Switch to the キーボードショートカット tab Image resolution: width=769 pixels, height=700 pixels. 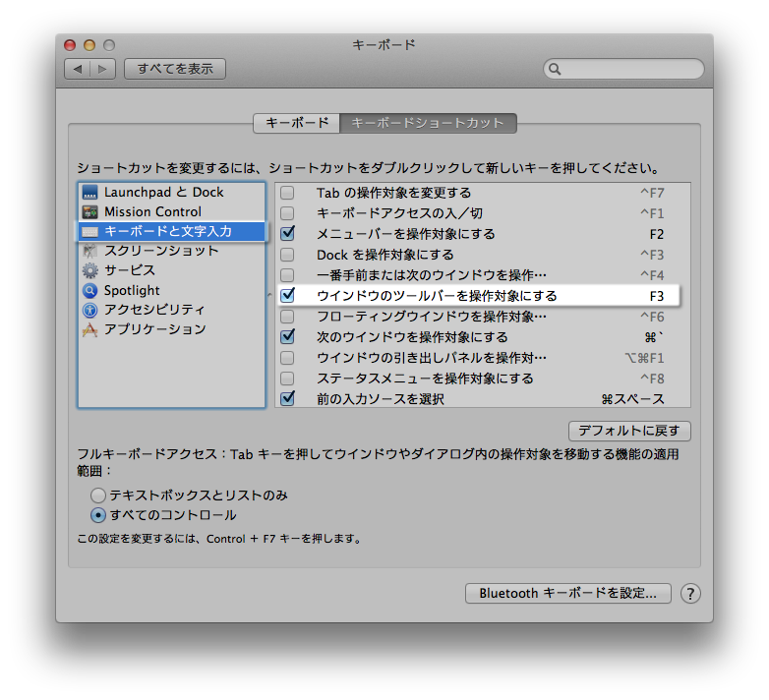(x=428, y=123)
